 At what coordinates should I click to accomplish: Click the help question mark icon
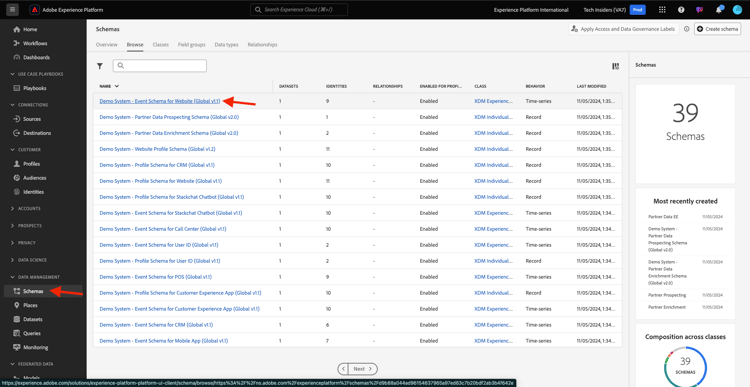pos(681,10)
